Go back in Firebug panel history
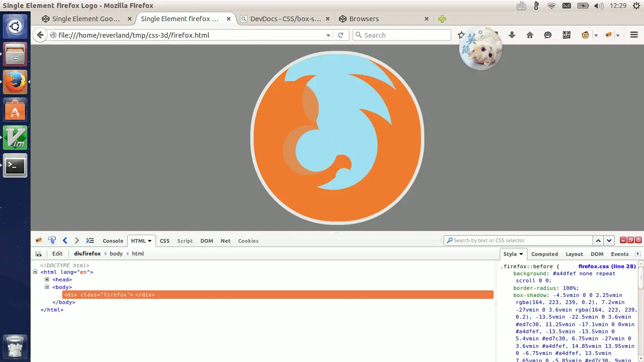 click(65, 240)
